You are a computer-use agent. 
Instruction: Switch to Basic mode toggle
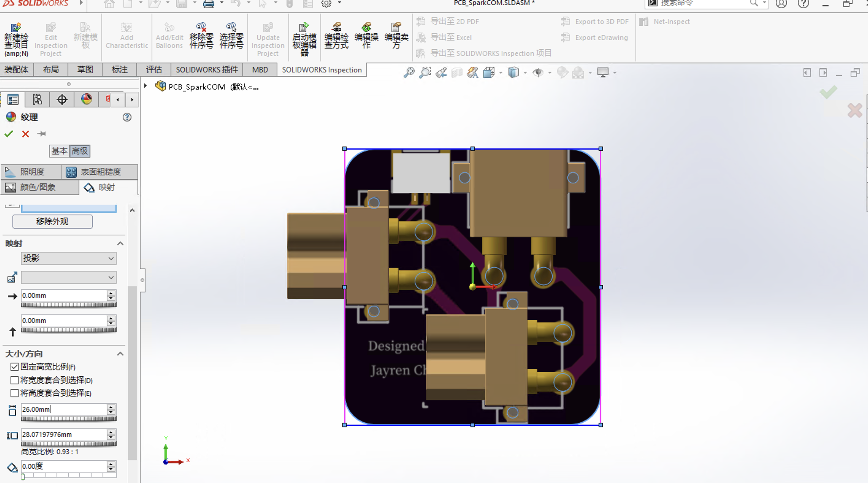tap(60, 151)
